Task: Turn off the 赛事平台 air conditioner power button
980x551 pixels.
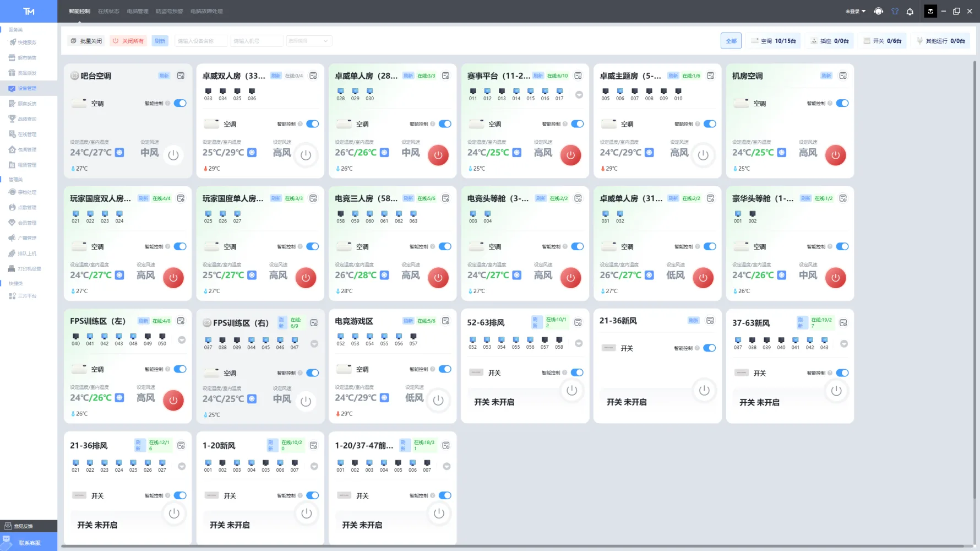Action: tap(571, 155)
